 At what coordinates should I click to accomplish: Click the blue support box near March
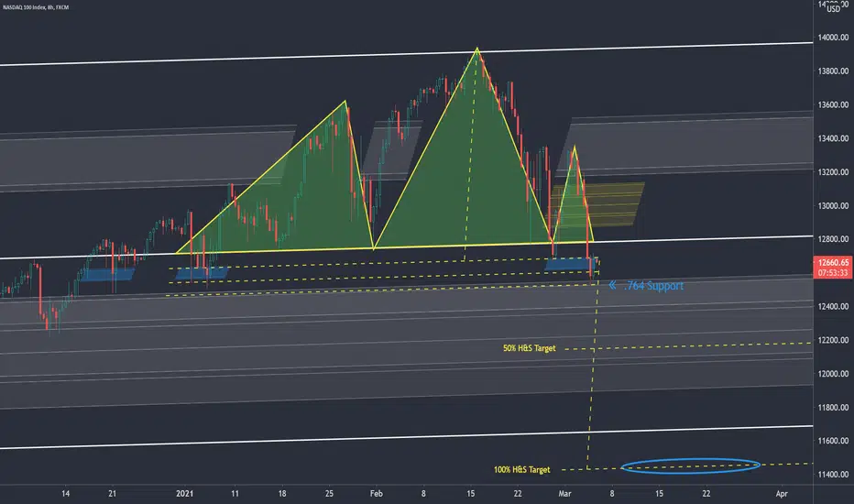click(571, 264)
